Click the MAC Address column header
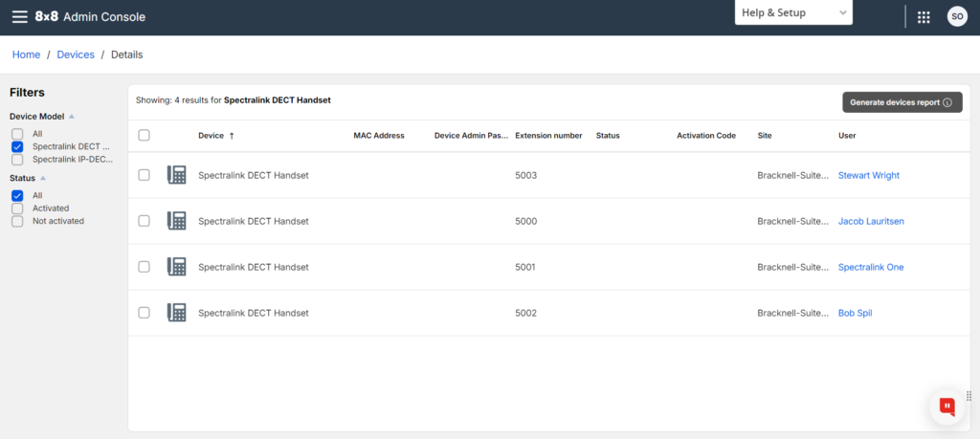 379,136
